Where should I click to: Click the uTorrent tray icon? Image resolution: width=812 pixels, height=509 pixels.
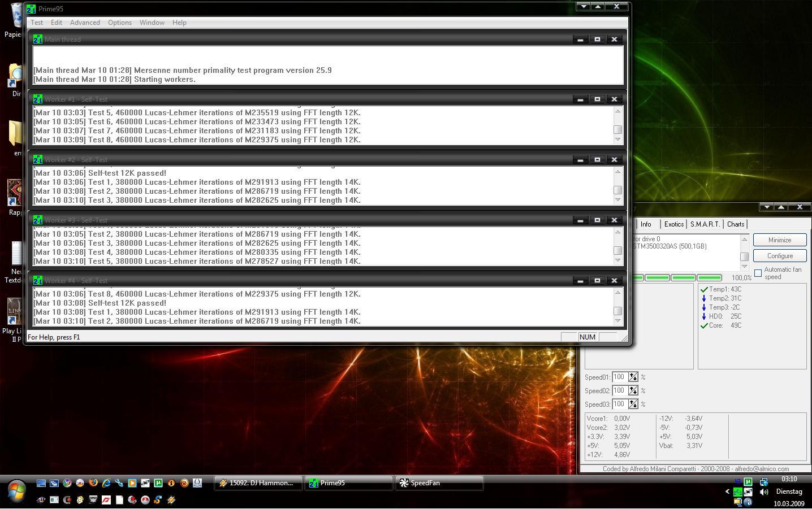coord(748,482)
